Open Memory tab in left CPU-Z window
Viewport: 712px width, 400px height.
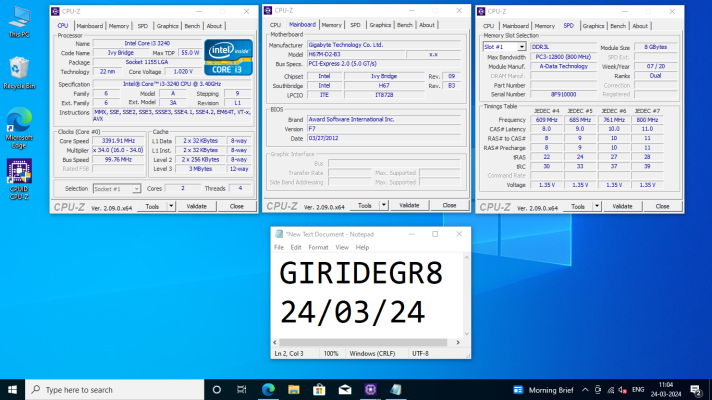119,26
